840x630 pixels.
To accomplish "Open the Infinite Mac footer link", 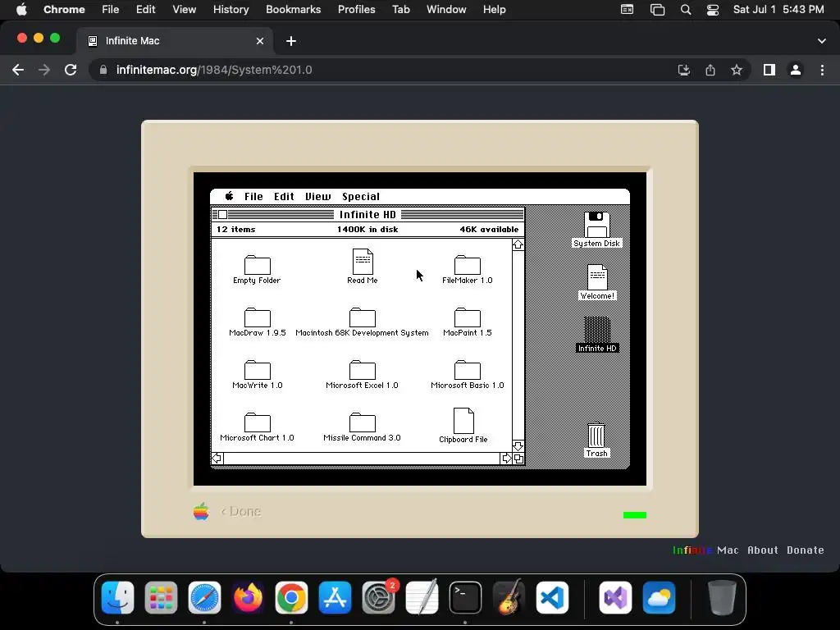I will point(705,550).
